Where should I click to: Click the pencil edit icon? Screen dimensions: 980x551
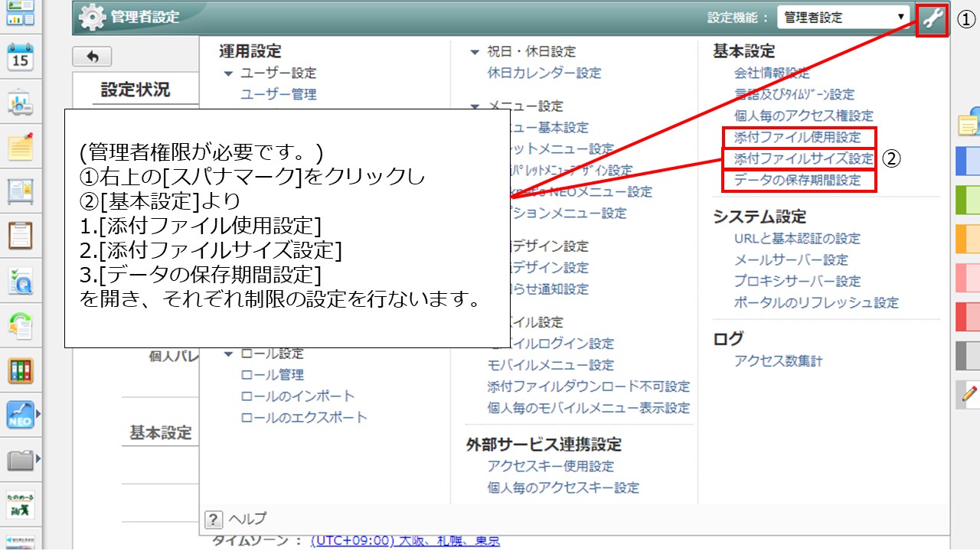coord(968,394)
